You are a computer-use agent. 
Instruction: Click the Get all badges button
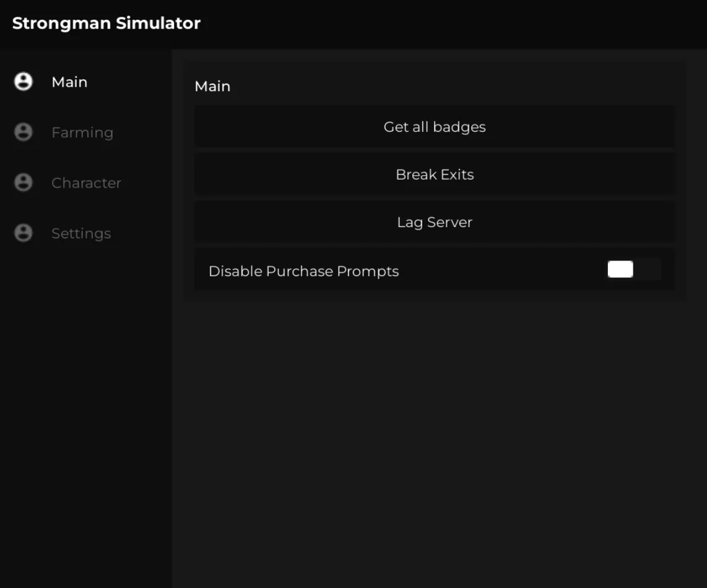(x=435, y=126)
